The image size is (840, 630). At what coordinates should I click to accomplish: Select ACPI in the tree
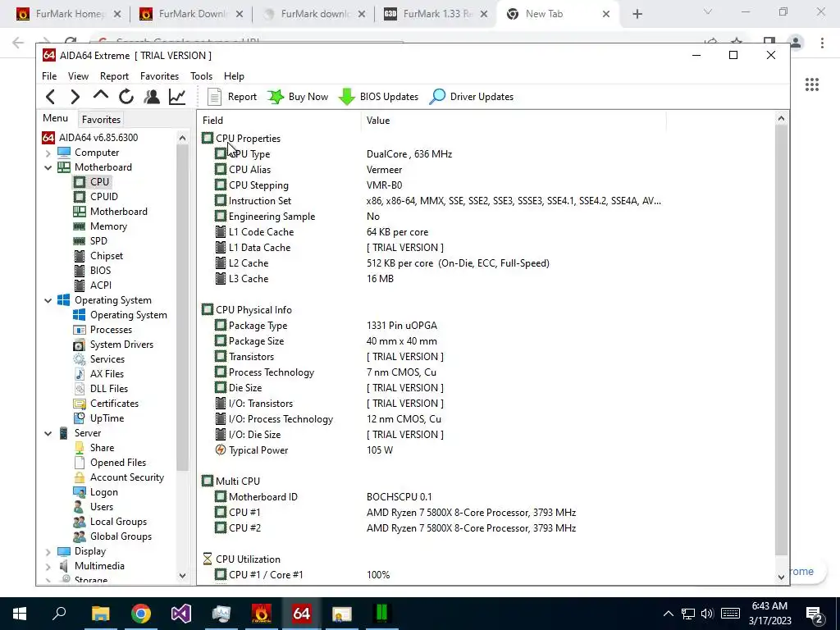coord(101,285)
